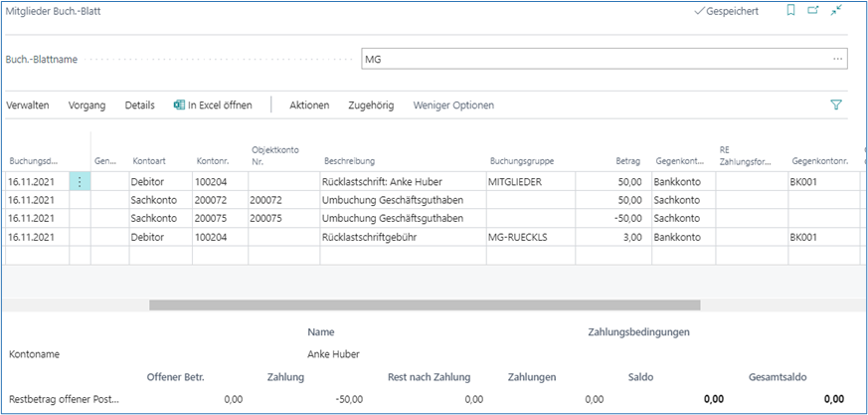The image size is (868, 415).
Task: Click the MG-RUECKLS Buchungsgruppe cell
Action: tap(542, 236)
